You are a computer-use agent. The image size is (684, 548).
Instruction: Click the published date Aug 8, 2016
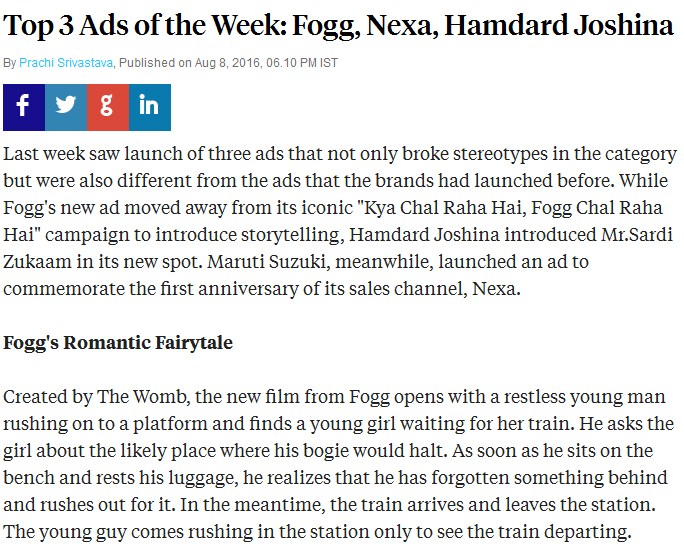point(227,63)
